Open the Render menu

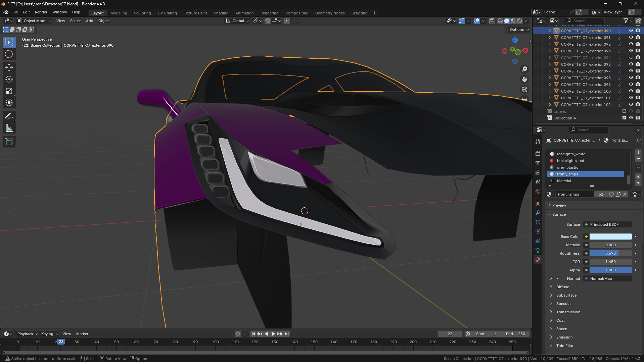click(41, 12)
